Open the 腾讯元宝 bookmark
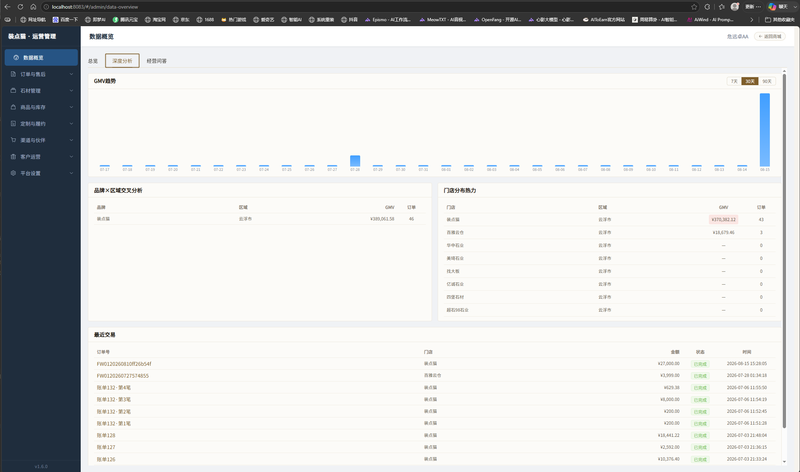800x472 pixels. pyautogui.click(x=125, y=19)
